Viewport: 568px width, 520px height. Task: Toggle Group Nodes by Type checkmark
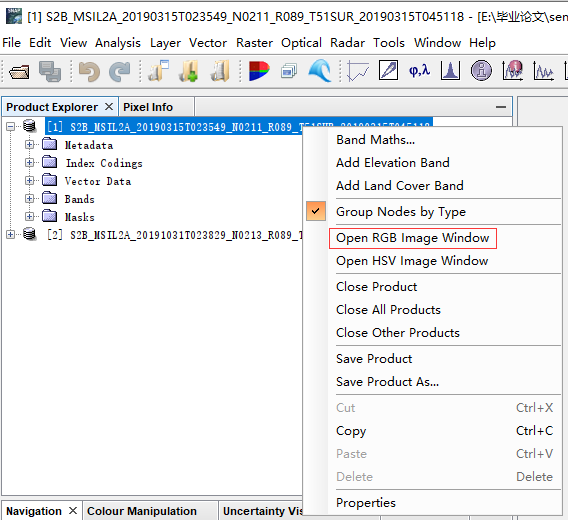click(x=316, y=211)
